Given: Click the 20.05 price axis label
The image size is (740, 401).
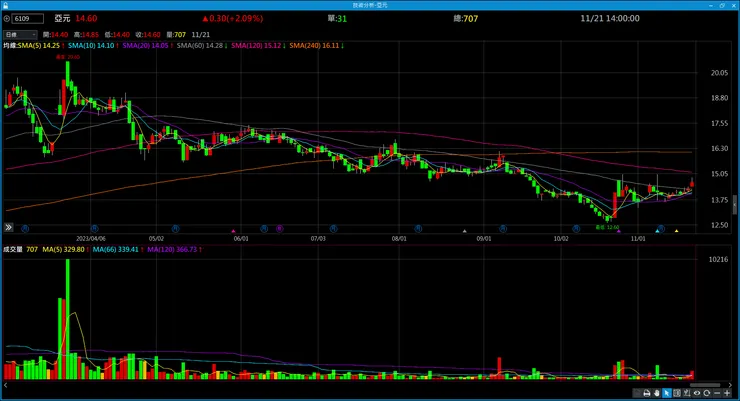Looking at the screenshot, I should pyautogui.click(x=719, y=73).
